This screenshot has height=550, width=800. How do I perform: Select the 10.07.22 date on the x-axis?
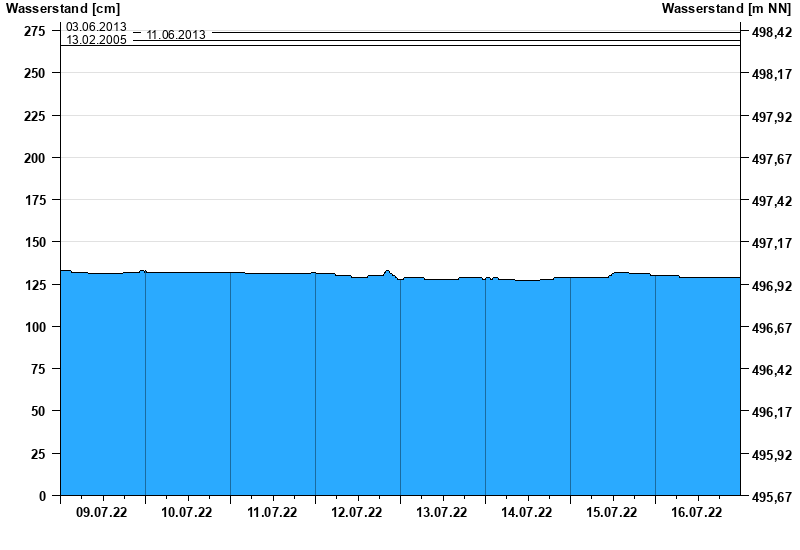click(187, 513)
